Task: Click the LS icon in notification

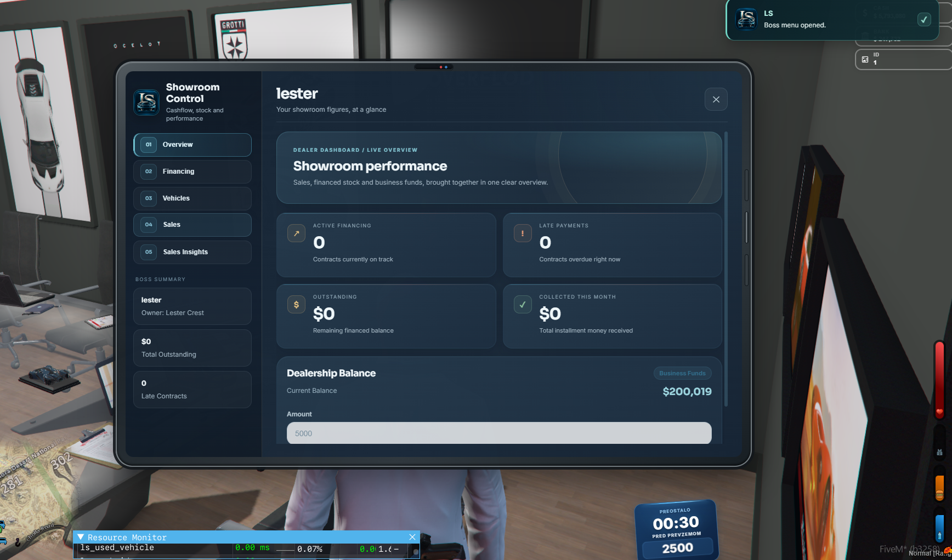Action: pyautogui.click(x=746, y=19)
